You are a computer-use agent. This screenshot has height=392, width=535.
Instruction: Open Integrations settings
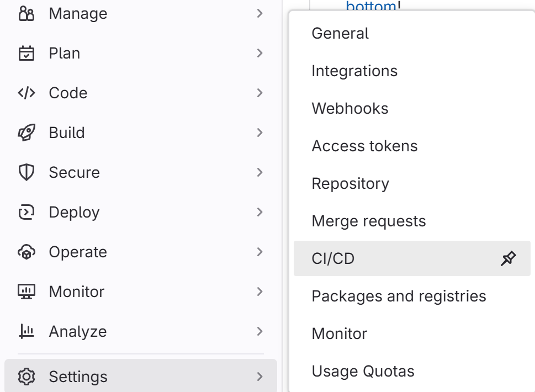[354, 71]
